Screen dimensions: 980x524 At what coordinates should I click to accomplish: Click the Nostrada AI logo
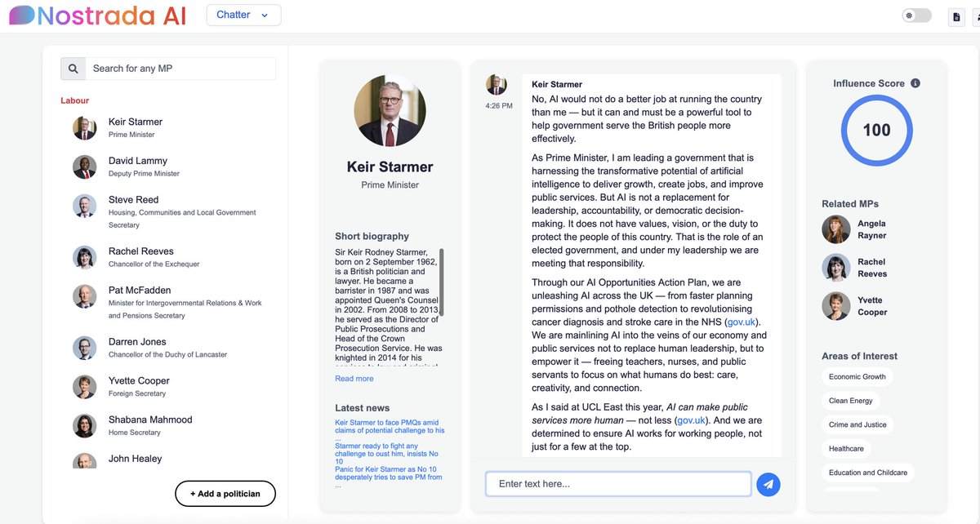97,15
